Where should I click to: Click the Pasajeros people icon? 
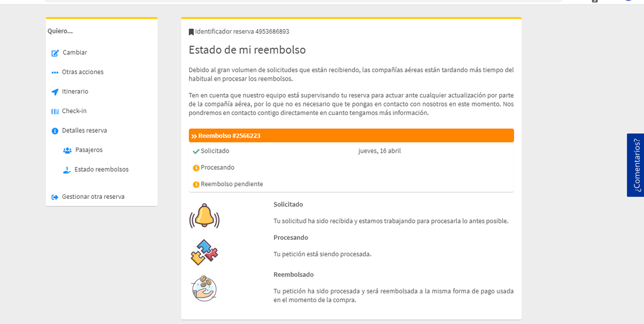(x=68, y=150)
